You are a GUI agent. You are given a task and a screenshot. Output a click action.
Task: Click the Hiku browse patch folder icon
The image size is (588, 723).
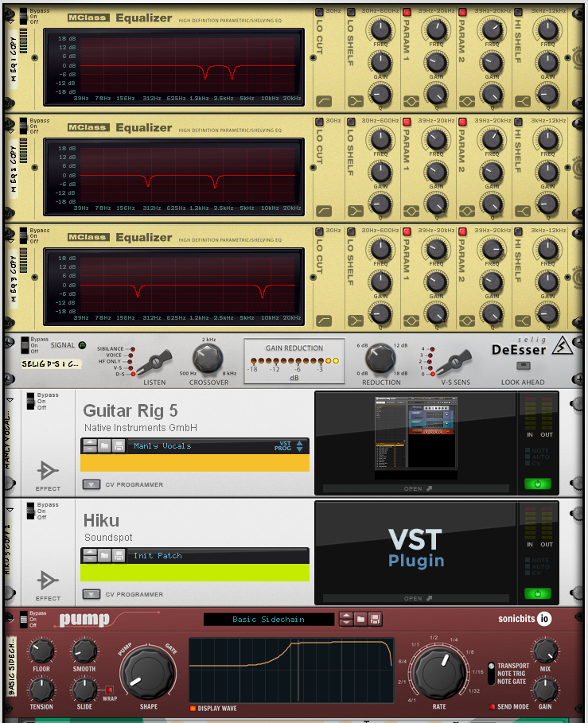pos(105,556)
